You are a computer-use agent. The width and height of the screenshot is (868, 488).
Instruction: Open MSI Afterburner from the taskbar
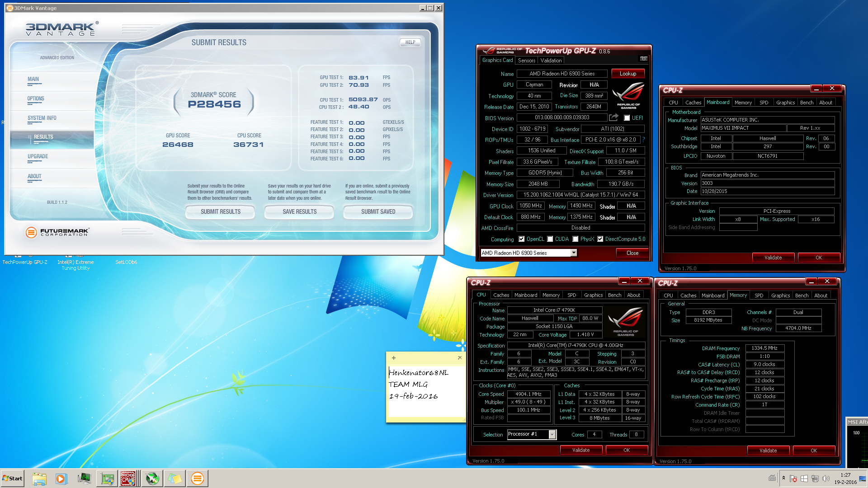pos(152,479)
